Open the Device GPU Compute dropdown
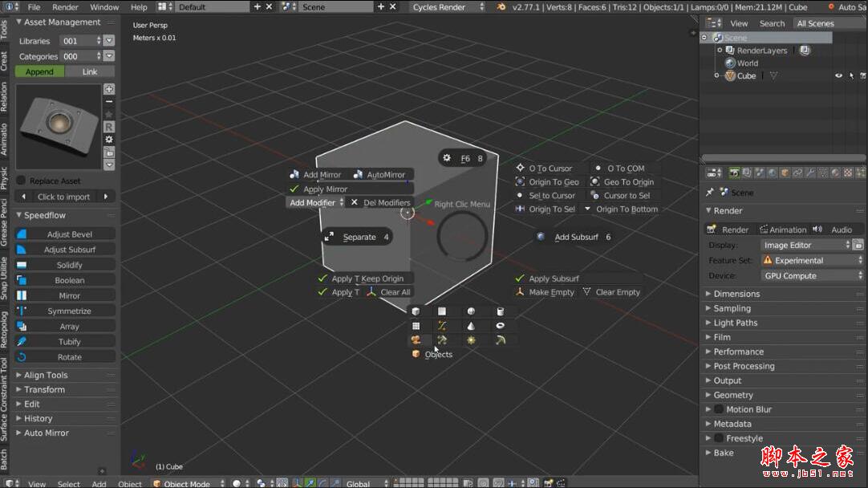 point(812,275)
